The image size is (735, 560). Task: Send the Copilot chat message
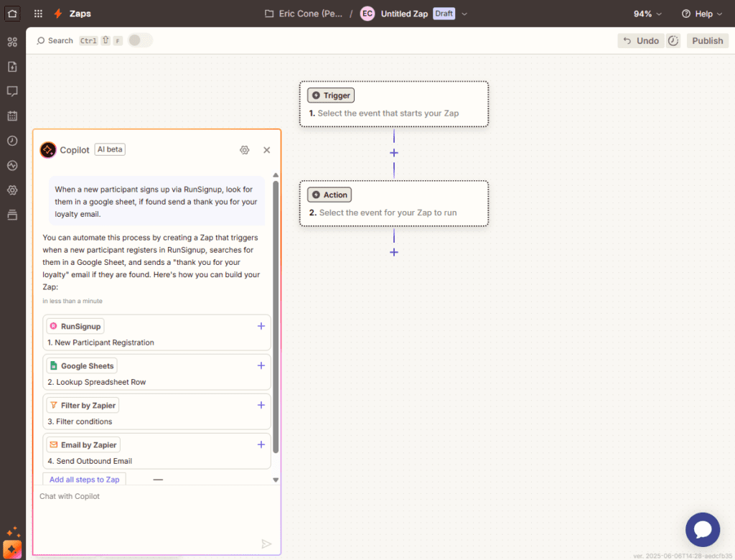(x=266, y=543)
